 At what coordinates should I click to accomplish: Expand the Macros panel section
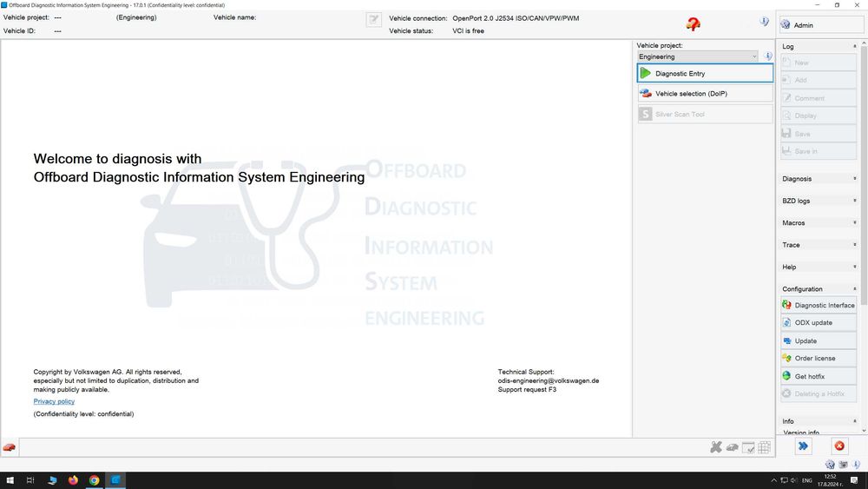click(819, 222)
